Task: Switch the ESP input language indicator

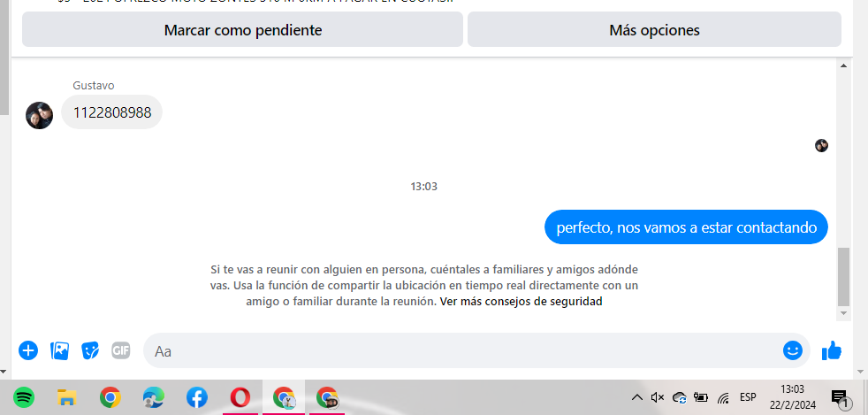Action: [748, 397]
